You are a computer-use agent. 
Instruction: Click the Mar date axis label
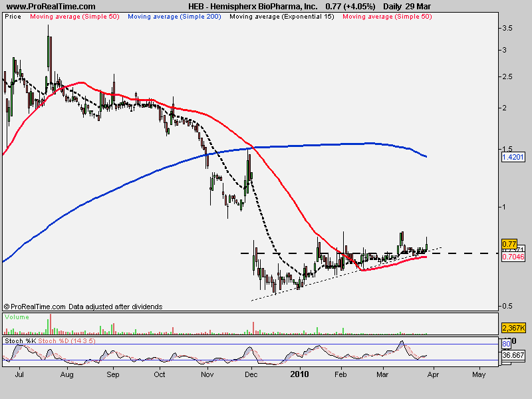click(382, 374)
